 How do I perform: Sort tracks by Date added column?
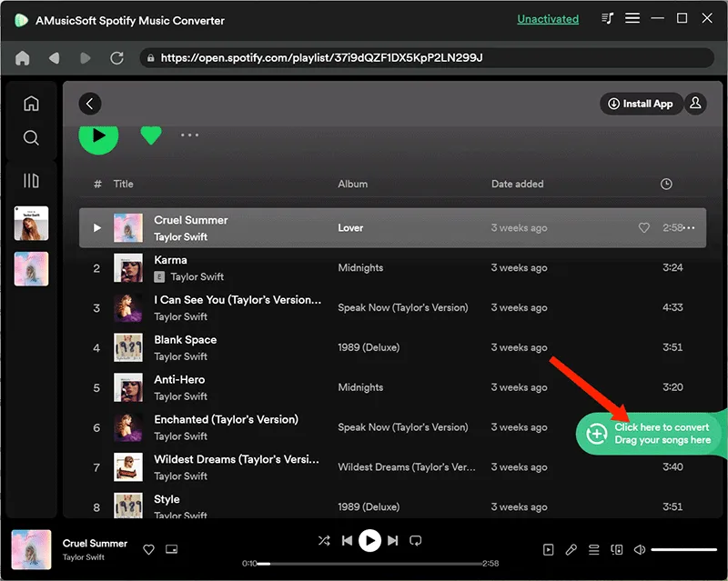click(x=517, y=184)
